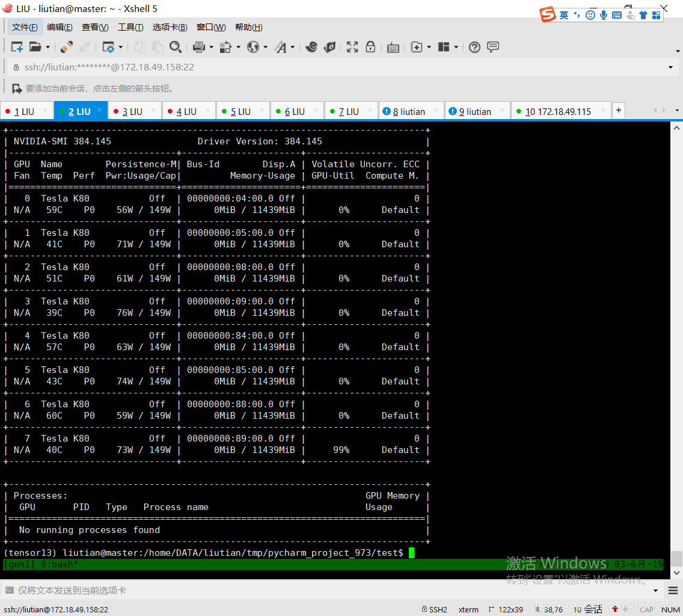The image size is (683, 616).
Task: Click the Xagent green-black toolbar icon
Action: point(329,47)
